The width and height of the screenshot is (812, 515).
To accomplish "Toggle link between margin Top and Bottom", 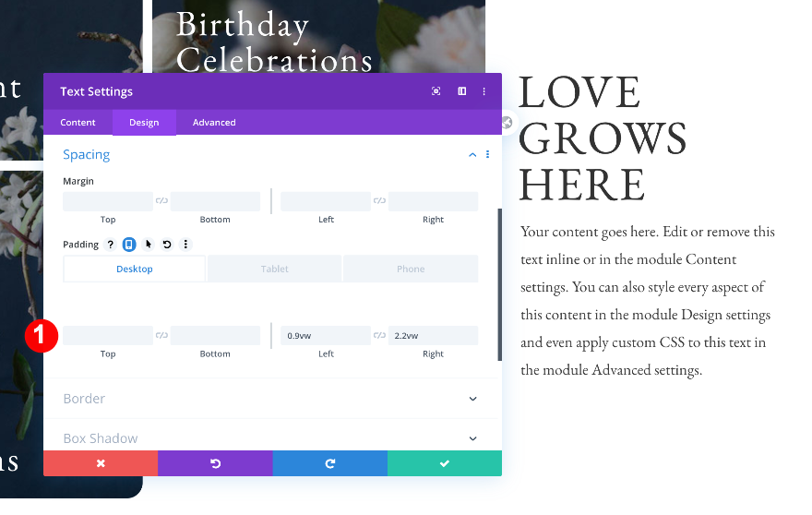I will (161, 200).
